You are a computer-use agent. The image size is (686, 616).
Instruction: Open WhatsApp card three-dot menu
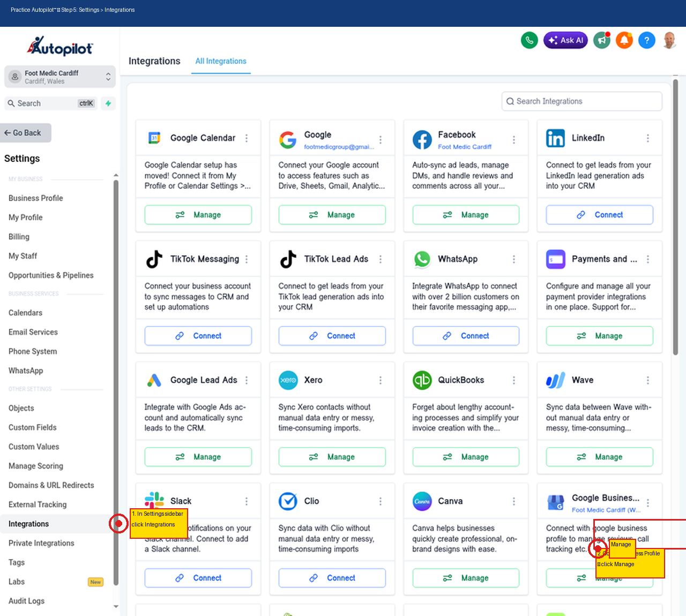pyautogui.click(x=514, y=259)
